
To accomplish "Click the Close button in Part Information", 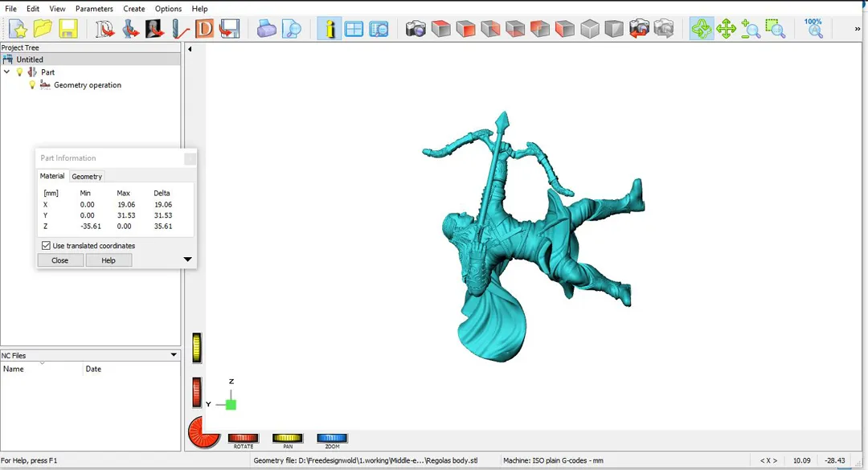I will [x=59, y=260].
